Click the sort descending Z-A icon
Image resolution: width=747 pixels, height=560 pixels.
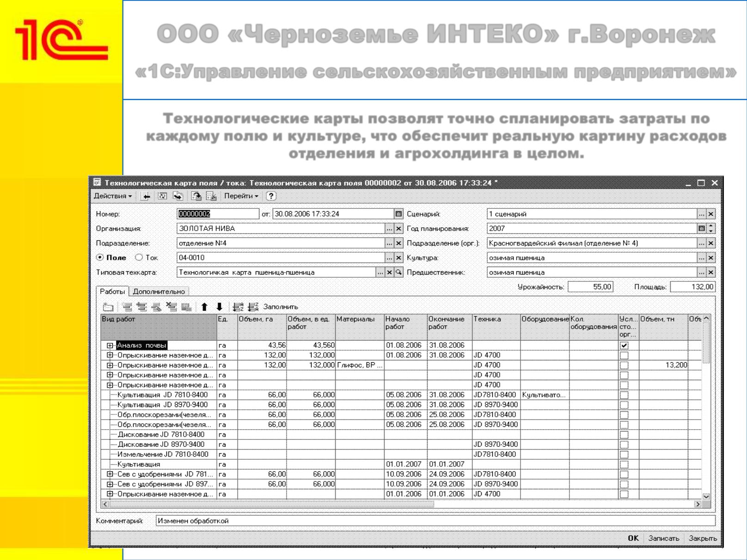pos(253,307)
